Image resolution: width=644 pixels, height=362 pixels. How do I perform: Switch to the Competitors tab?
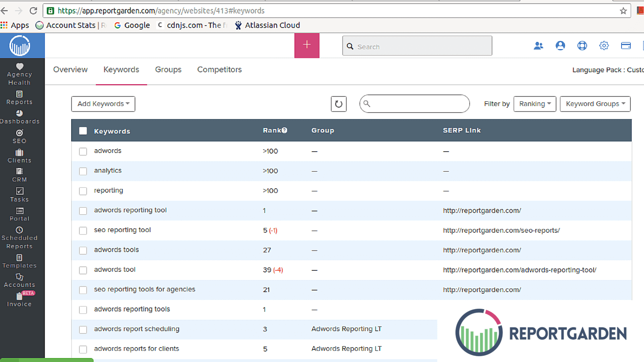(x=219, y=70)
